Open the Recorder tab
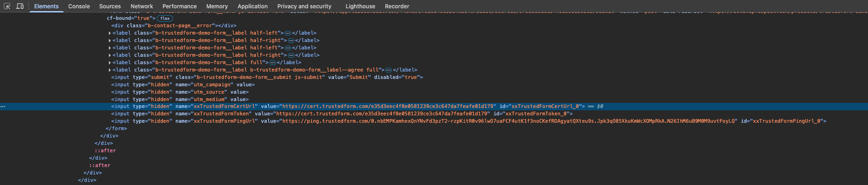Image resolution: width=868 pixels, height=185 pixels. point(397,6)
